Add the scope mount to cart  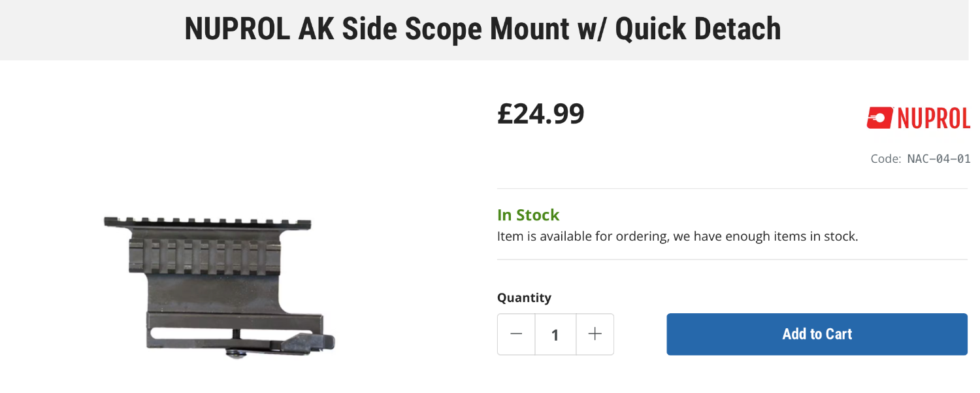point(817,334)
